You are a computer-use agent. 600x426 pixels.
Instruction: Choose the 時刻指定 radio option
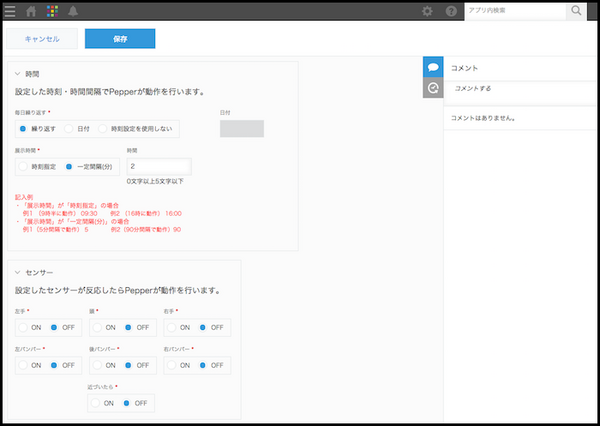click(x=25, y=167)
